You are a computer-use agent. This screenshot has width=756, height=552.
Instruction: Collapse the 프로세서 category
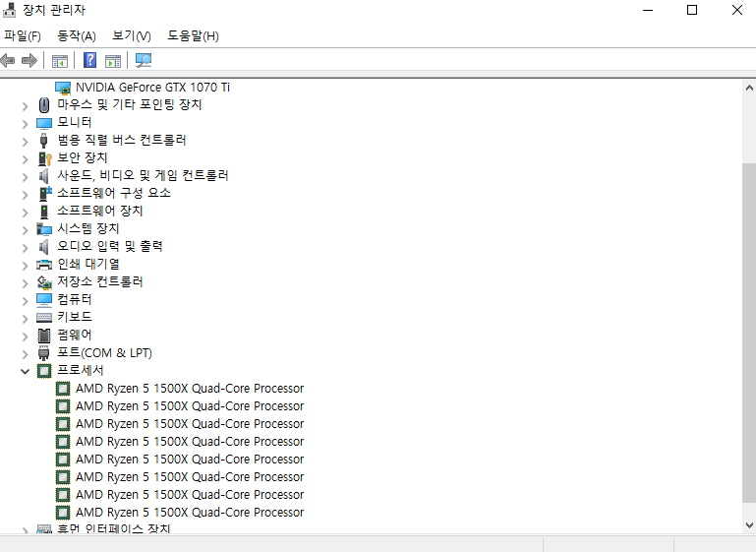point(26,371)
